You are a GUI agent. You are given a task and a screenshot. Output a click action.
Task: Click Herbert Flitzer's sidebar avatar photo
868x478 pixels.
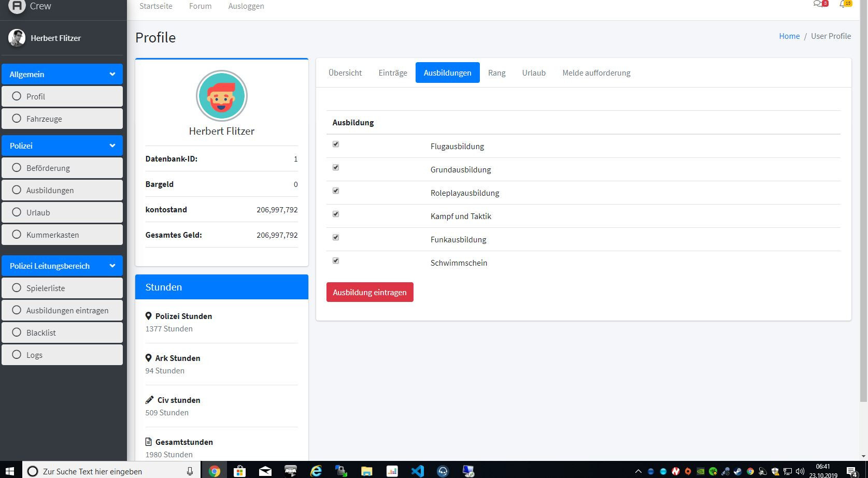(17, 38)
